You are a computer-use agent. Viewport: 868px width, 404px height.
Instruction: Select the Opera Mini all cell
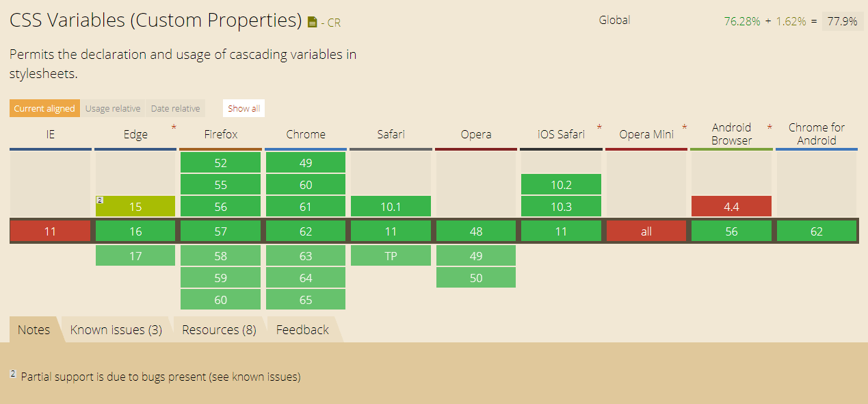coord(646,231)
